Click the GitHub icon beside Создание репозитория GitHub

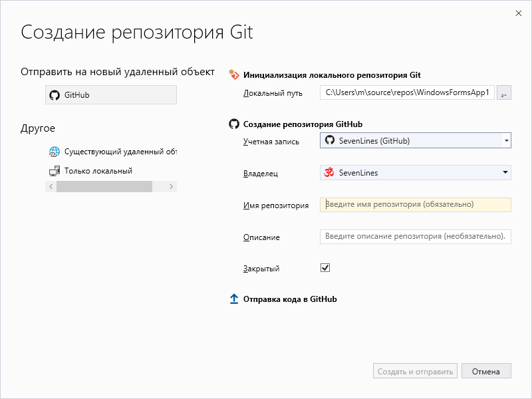[234, 124]
